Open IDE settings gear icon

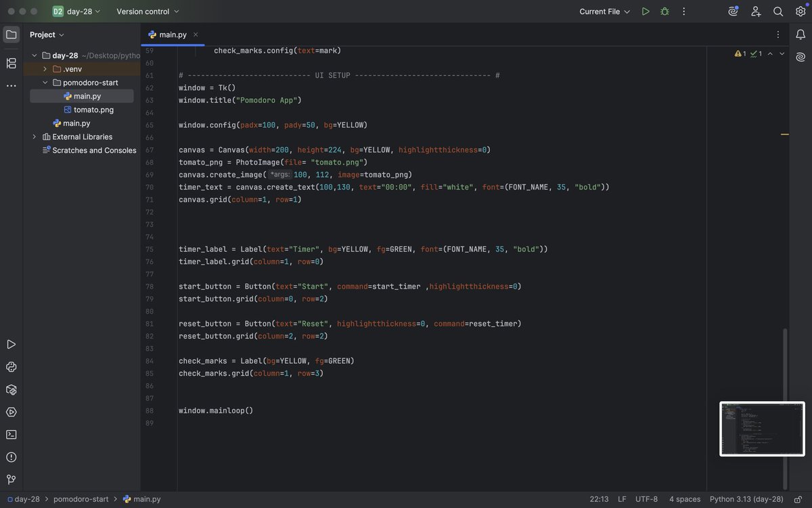point(800,12)
